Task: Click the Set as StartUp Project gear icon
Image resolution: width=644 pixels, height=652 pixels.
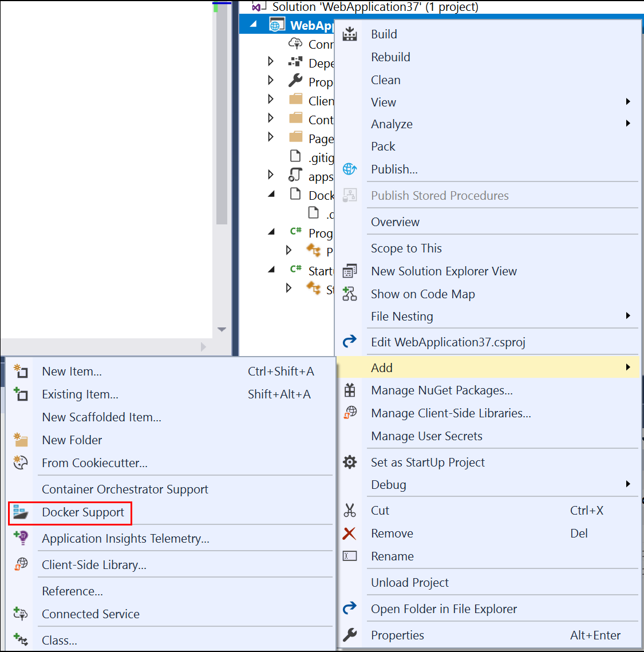Action: click(350, 462)
